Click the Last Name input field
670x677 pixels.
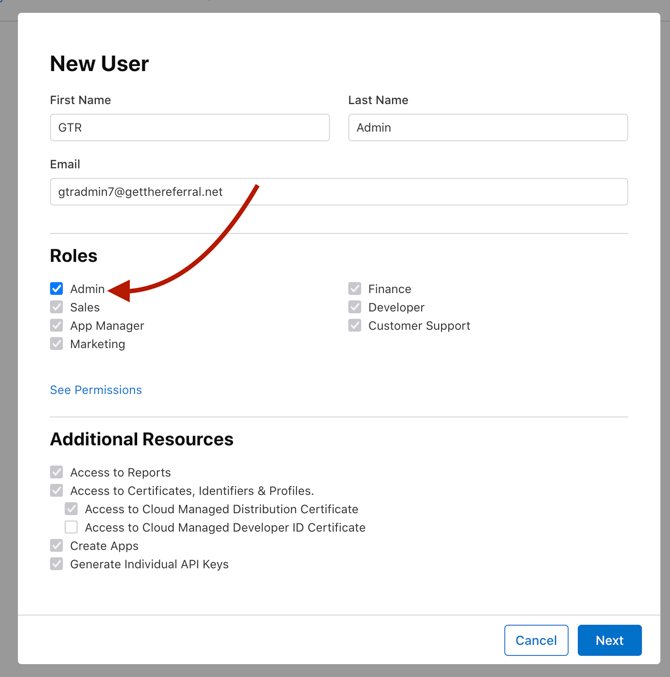487,127
